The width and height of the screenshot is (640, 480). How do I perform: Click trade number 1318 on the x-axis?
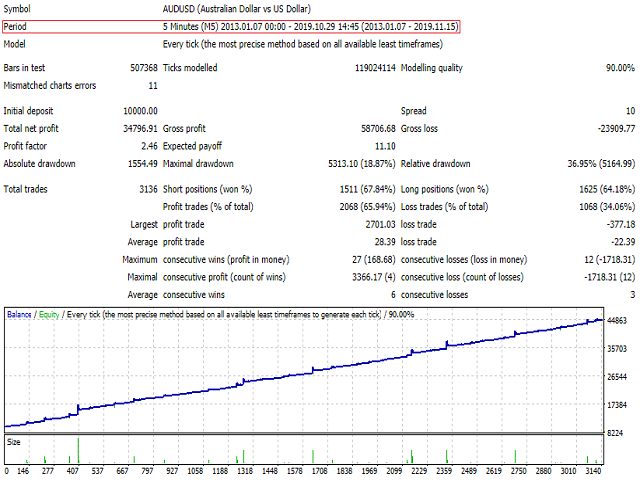245,471
